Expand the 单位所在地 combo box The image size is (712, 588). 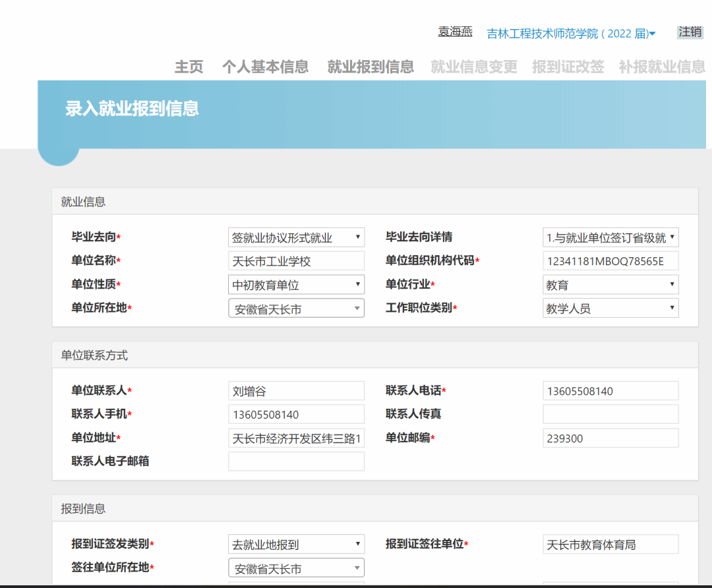tap(296, 309)
